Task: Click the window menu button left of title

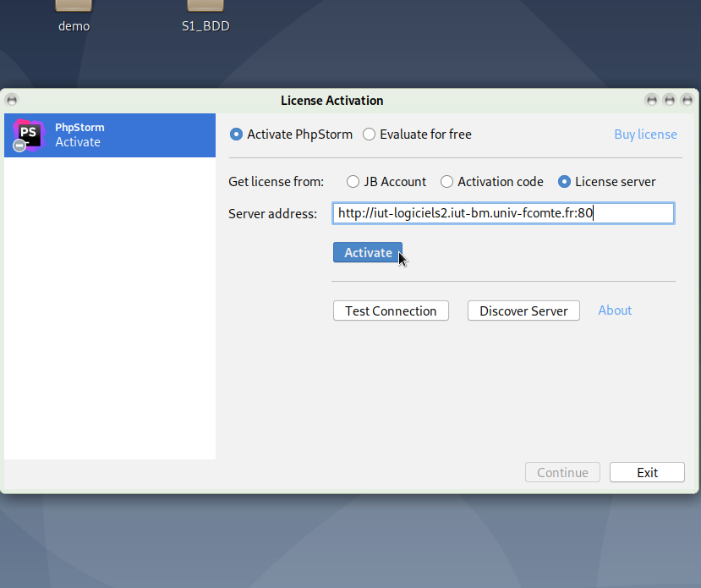Action: (x=11, y=100)
